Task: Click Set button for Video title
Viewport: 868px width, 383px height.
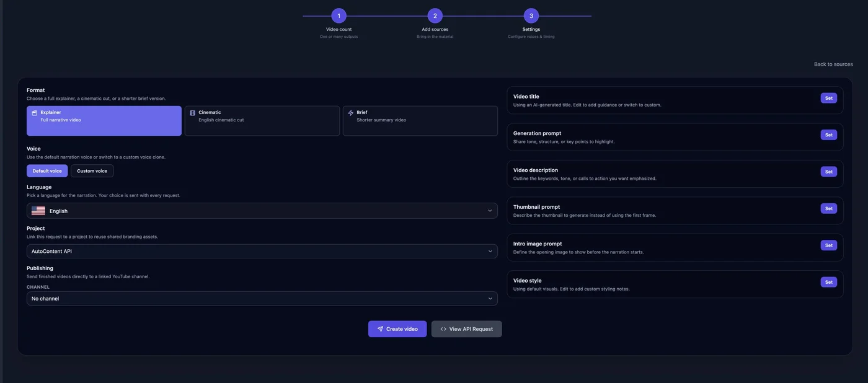Action: 828,98
